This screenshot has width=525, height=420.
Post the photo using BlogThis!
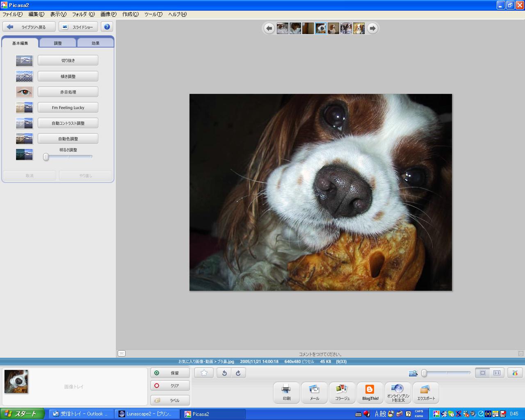370,393
